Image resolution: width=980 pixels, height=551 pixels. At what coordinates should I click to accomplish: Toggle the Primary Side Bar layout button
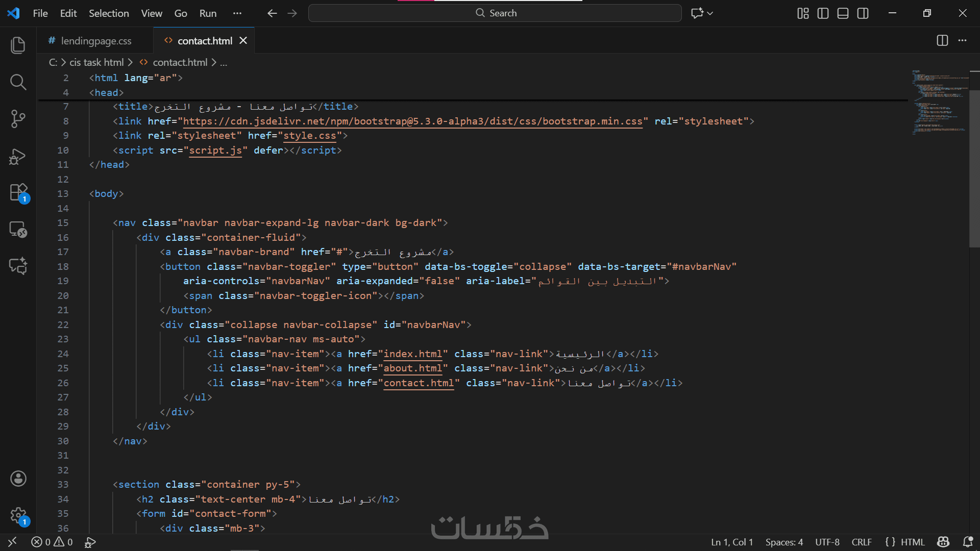(823, 13)
